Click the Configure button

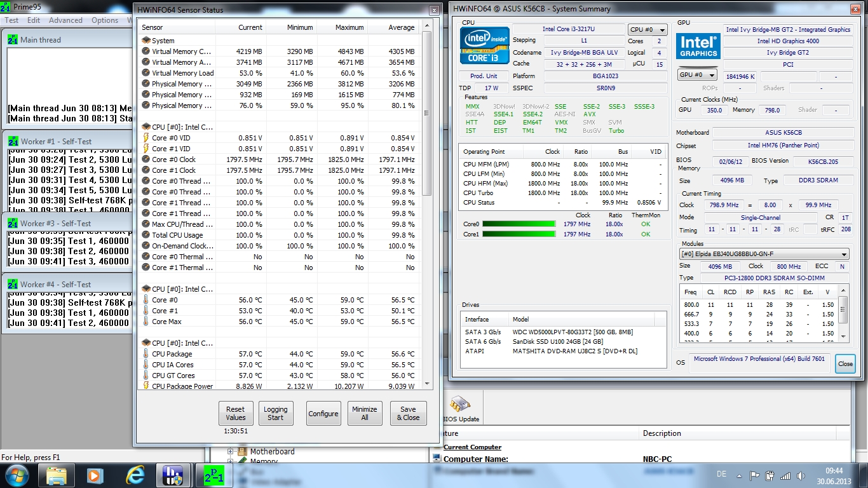pos(323,413)
